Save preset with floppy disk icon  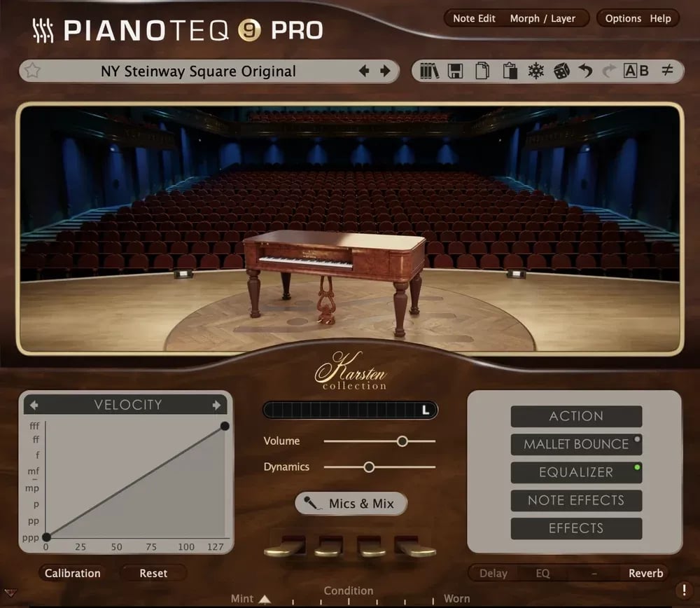point(456,71)
